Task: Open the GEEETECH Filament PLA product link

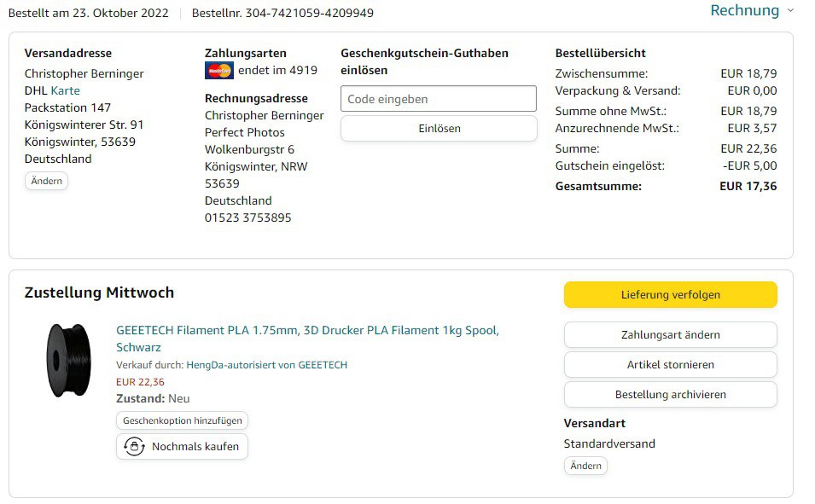Action: 307,331
